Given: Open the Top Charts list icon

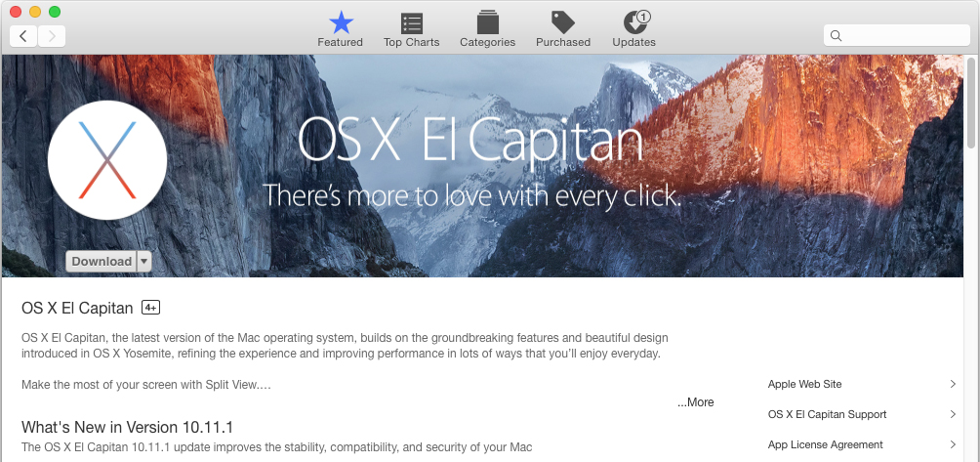Looking at the screenshot, I should coord(411,29).
